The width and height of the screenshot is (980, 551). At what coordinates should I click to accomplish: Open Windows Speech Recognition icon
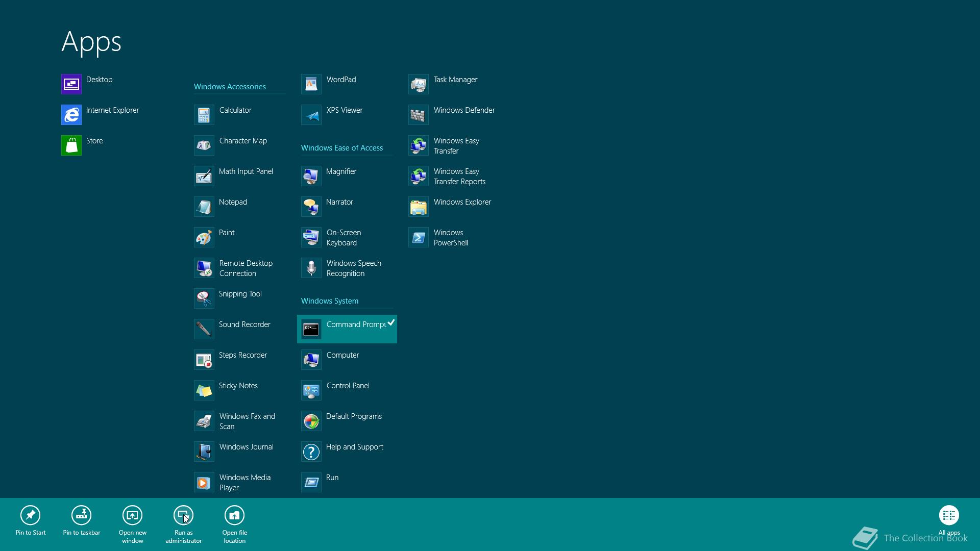click(x=311, y=268)
